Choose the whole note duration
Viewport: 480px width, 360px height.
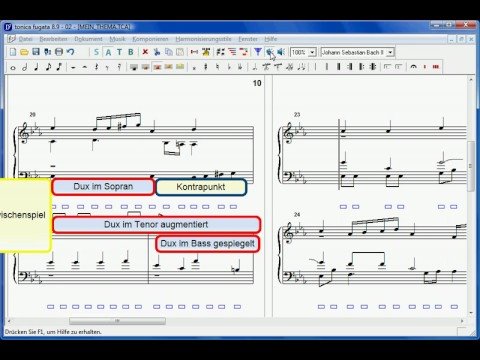point(13,67)
